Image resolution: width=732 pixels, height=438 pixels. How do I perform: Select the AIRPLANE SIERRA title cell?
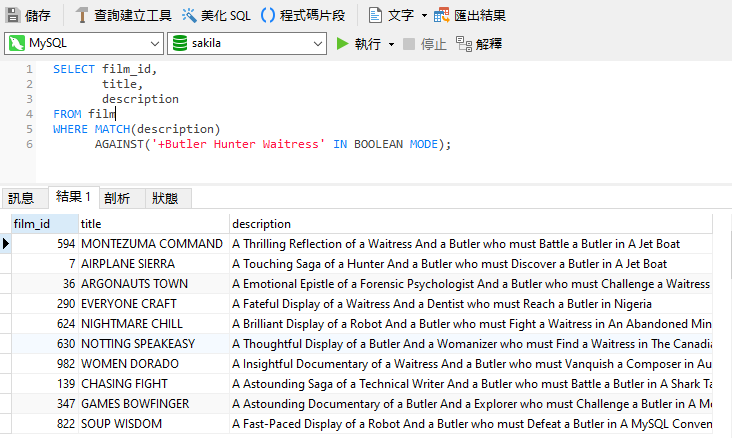tap(154, 264)
